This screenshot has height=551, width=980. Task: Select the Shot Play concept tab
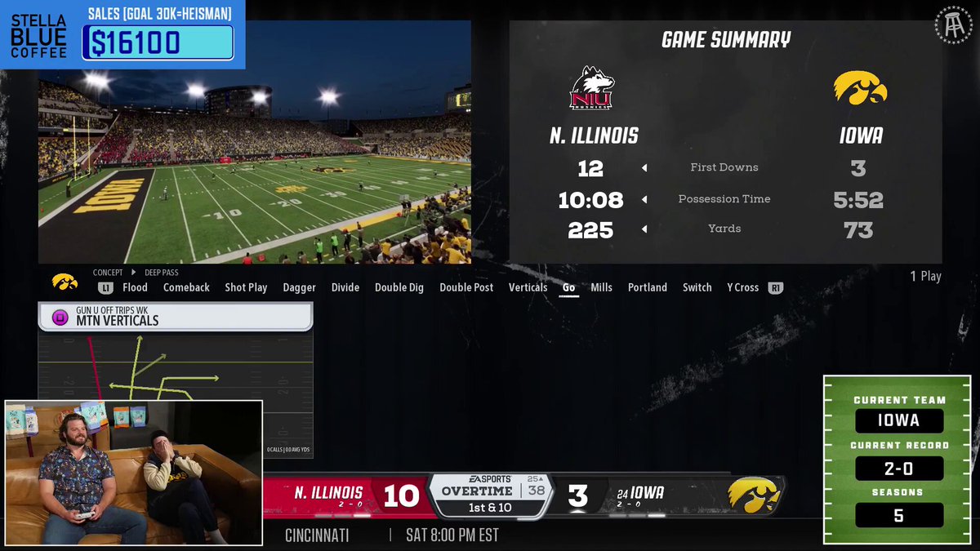[246, 287]
